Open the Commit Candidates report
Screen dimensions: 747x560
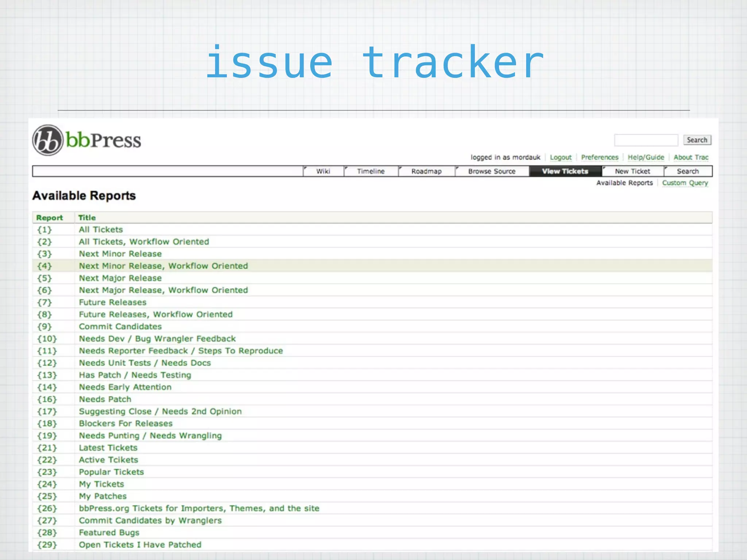120,326
